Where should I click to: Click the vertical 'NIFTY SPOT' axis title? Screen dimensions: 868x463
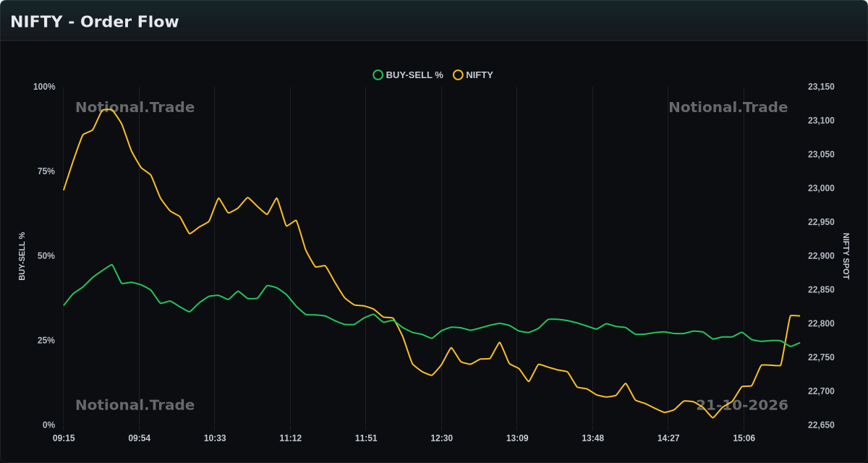tap(846, 256)
